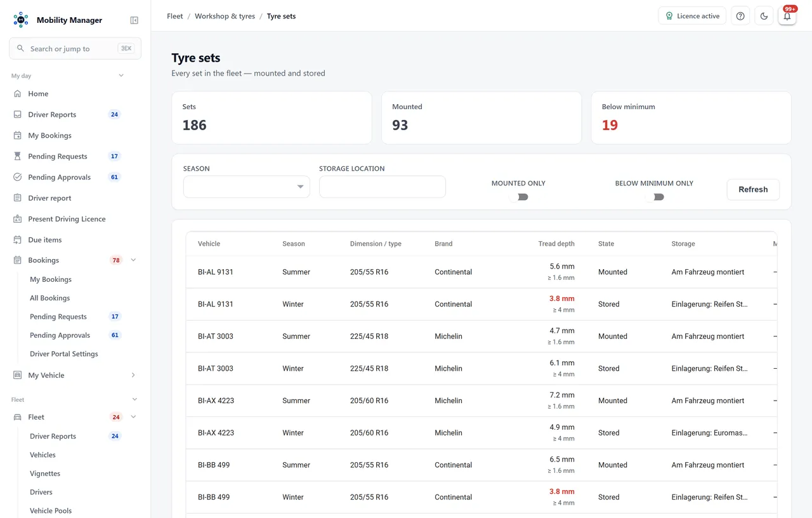
Task: Click the Driver Reports inbox icon under My day
Action: coord(18,115)
